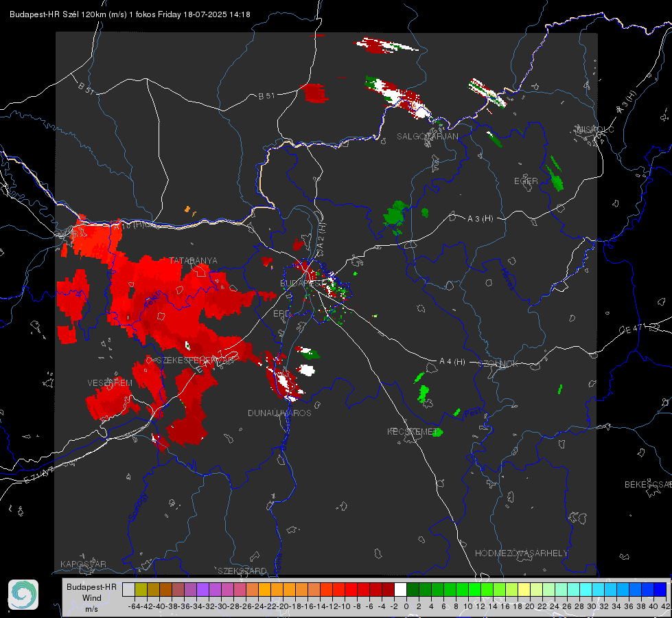
Task: Click the -20 value in the legend scale
Action: (x=283, y=606)
